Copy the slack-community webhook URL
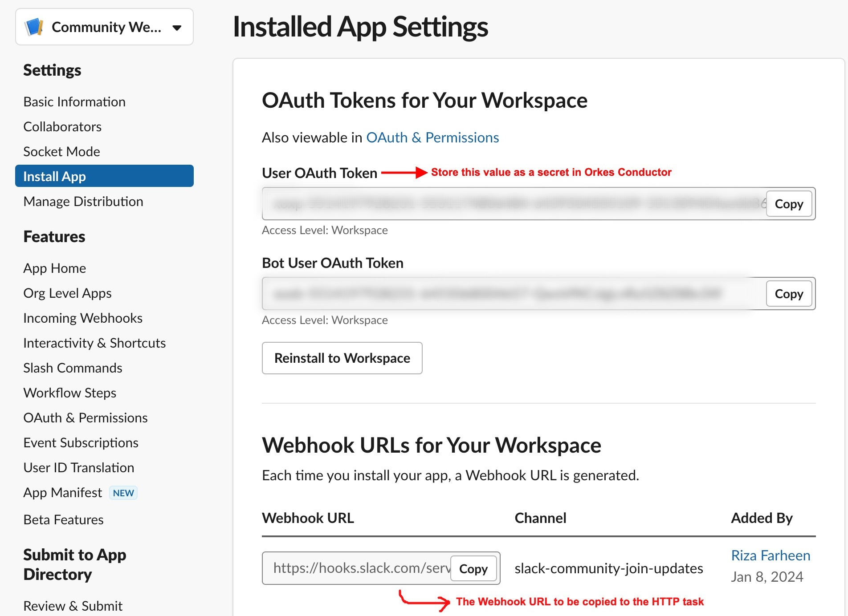 click(473, 568)
